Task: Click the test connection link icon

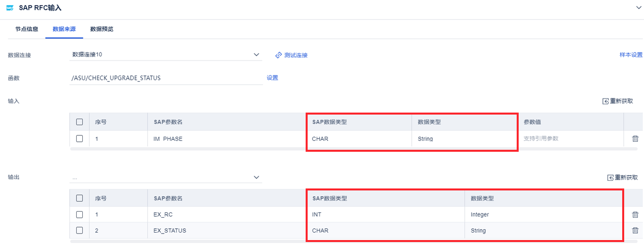Action: [278, 55]
